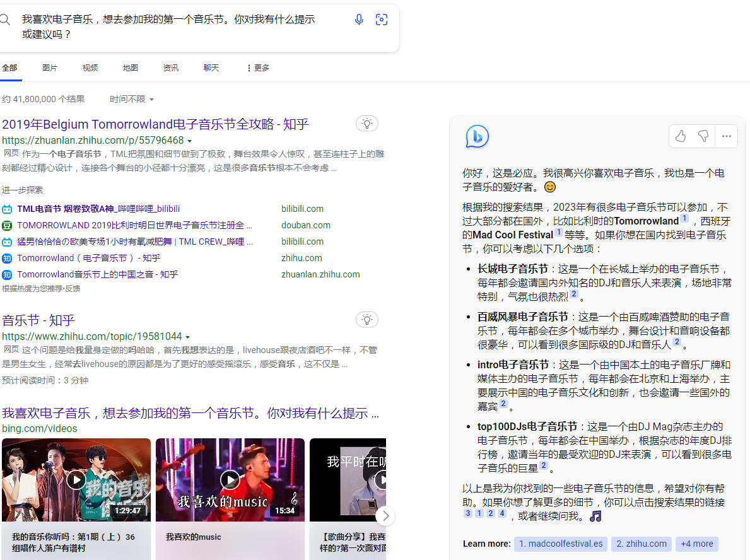Click the Bing chat logo
The height and width of the screenshot is (560, 750).
(477, 137)
